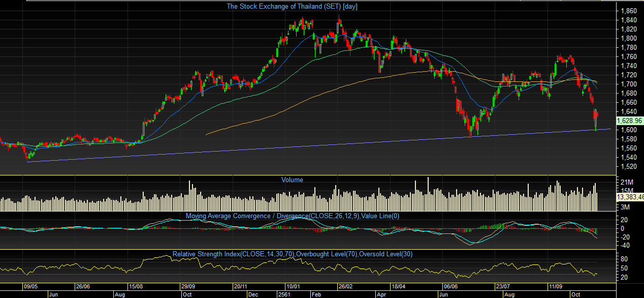Viewport: 644px width, 298px height.
Task: Click the 1,660 price axis label
Action: [629, 102]
